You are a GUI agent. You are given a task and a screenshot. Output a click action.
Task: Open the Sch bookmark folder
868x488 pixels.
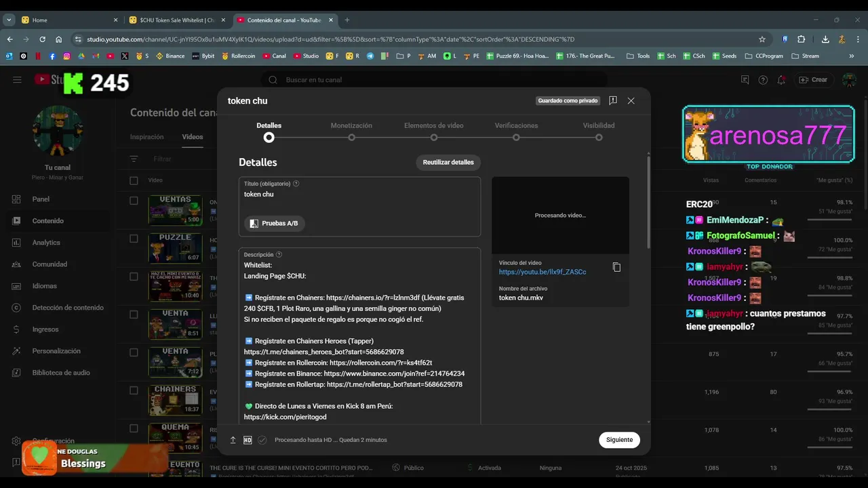pyautogui.click(x=666, y=56)
